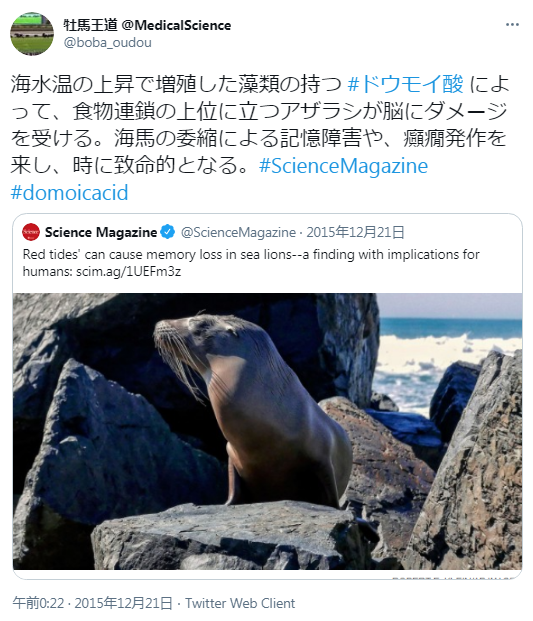Click the quoted text about red tides

tap(251, 263)
